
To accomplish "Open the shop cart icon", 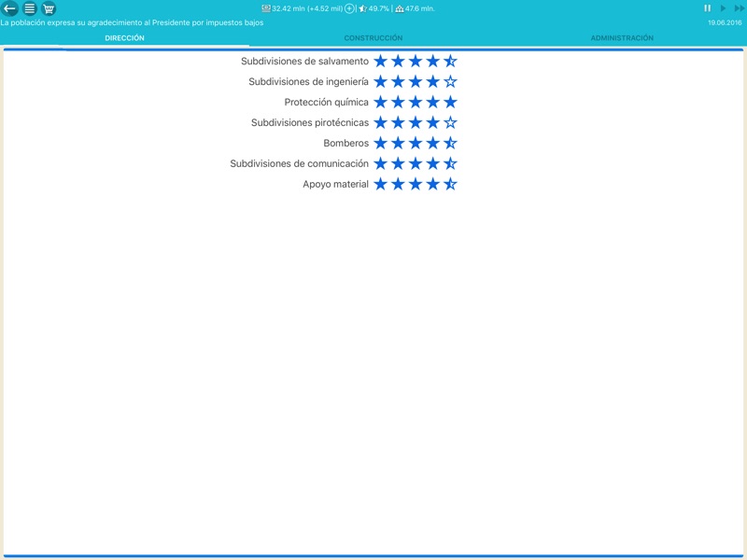I will pyautogui.click(x=49, y=8).
